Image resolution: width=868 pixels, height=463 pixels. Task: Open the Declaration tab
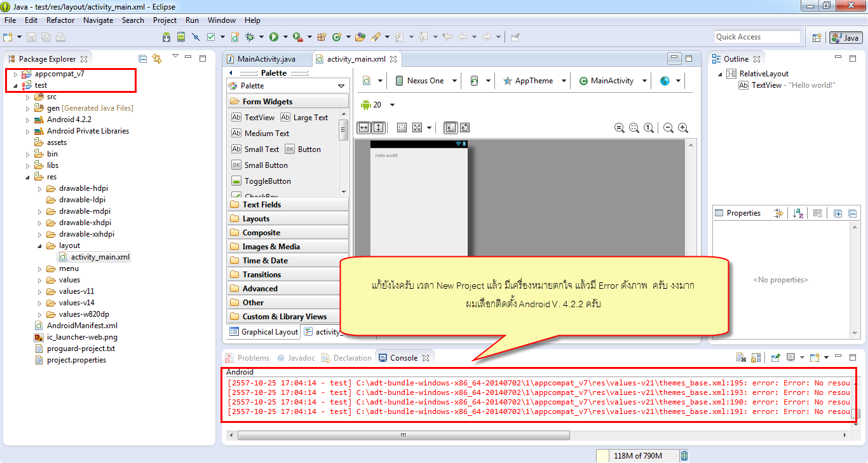(x=346, y=358)
